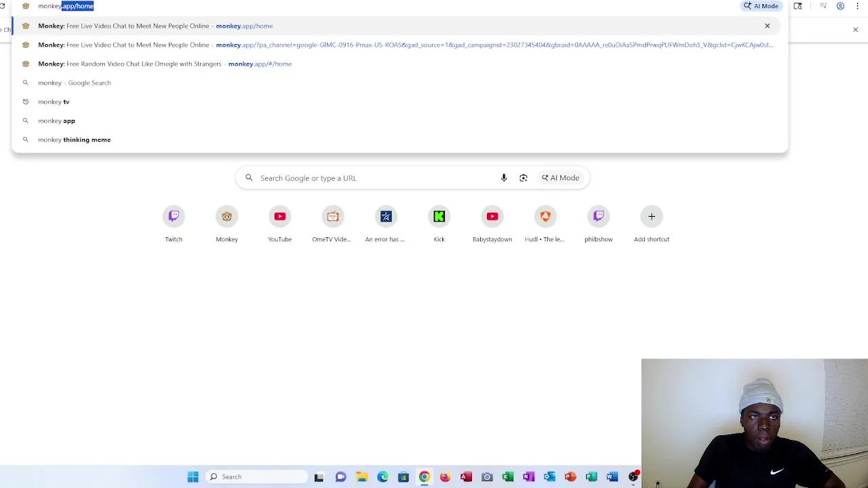
Task: Open Chrome's three-dot menu
Action: pyautogui.click(x=857, y=6)
